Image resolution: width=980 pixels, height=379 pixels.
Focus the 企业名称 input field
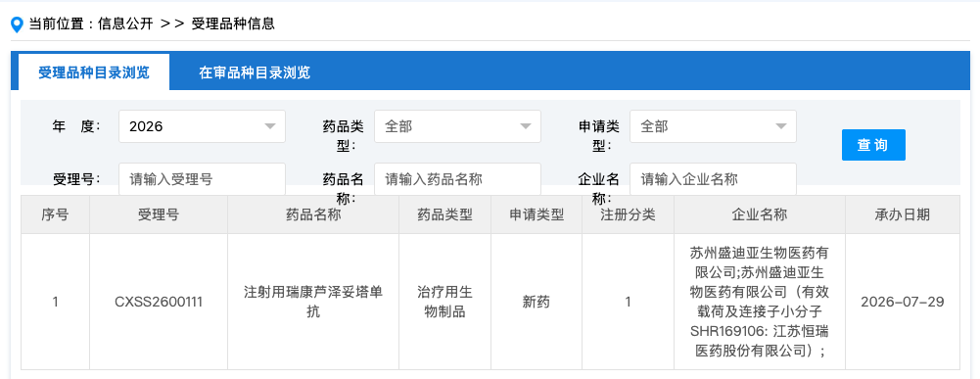click(713, 179)
